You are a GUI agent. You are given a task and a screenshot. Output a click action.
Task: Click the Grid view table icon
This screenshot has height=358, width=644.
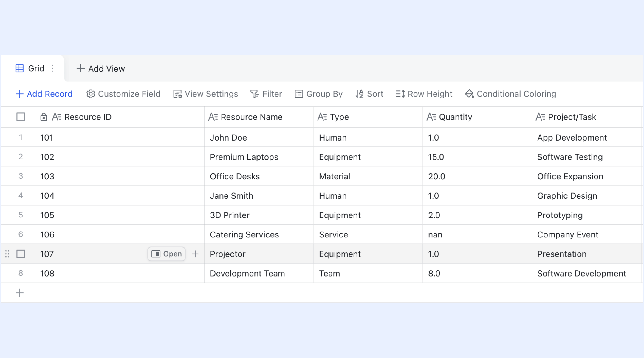pos(19,68)
